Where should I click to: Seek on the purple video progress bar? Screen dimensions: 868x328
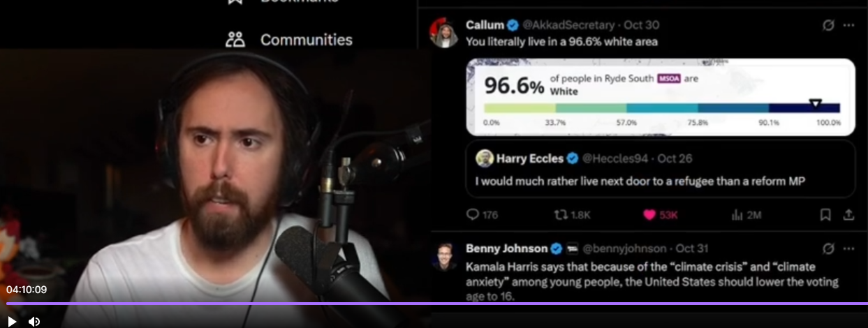point(434,304)
